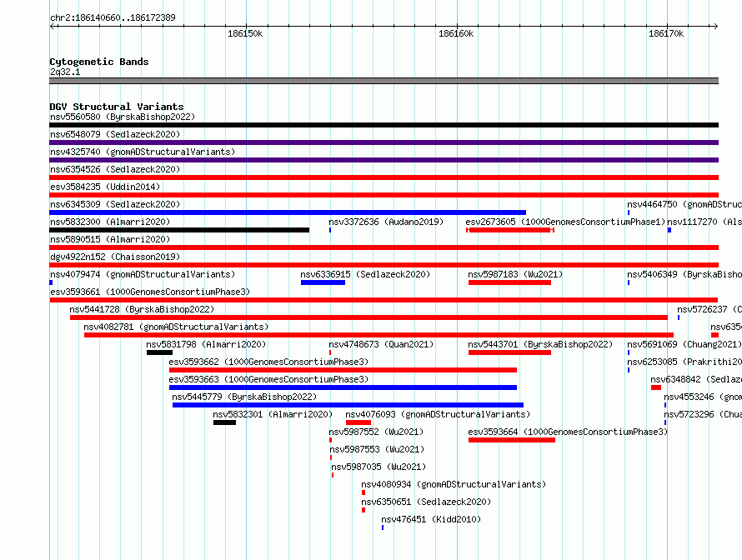This screenshot has height=560, width=742.
Task: Click the DGV Structural Variants track title
Action: 117,107
